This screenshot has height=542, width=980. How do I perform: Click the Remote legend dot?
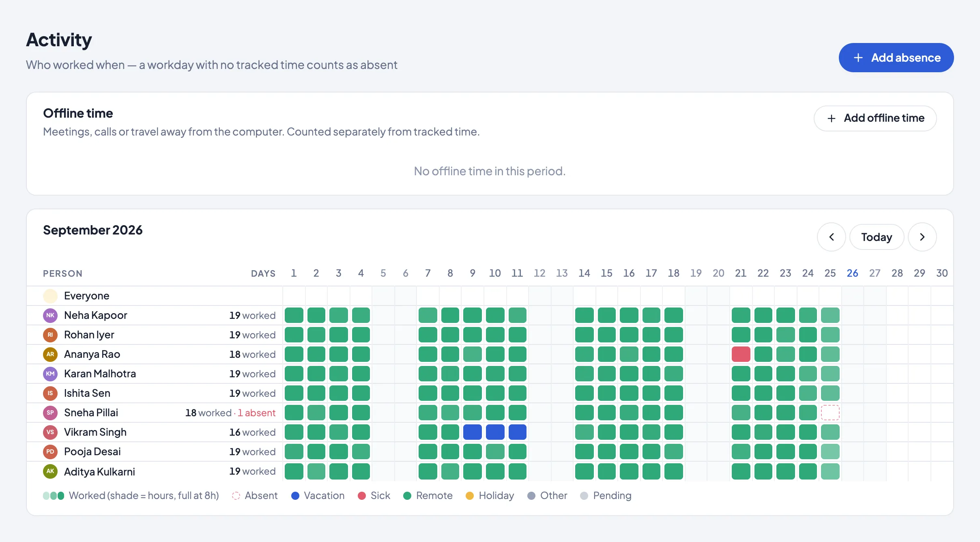[407, 496]
